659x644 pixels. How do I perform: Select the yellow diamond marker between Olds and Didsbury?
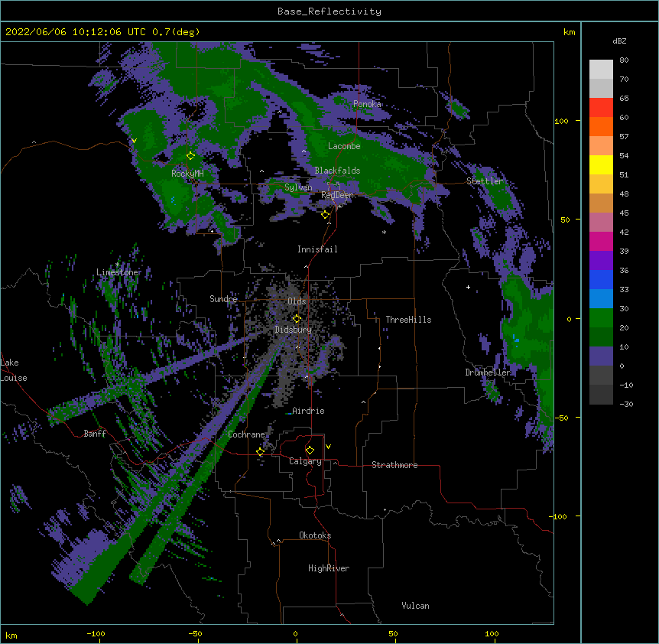[x=297, y=319]
